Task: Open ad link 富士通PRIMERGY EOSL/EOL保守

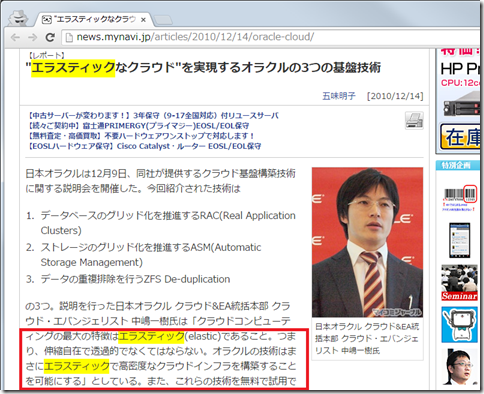Action: coord(138,126)
